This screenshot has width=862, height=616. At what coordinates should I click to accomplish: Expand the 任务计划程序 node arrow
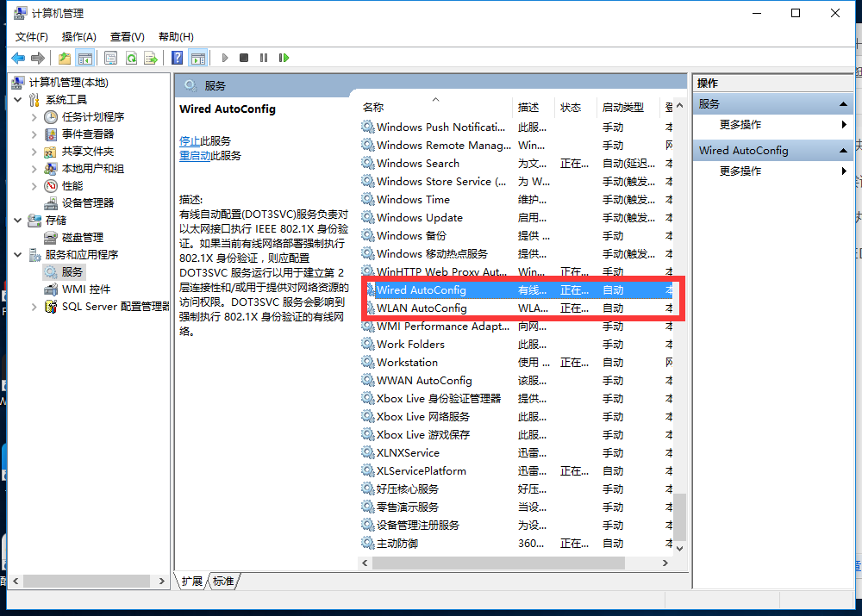tap(34, 117)
